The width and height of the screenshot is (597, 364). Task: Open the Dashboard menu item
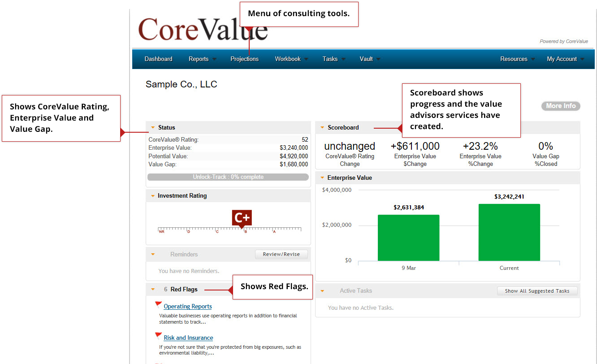point(158,59)
